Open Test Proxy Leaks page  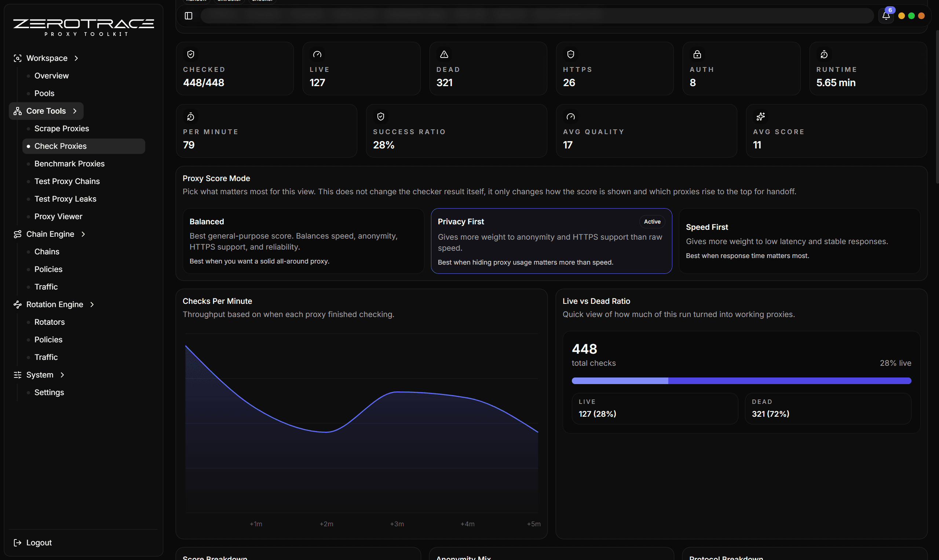[x=65, y=199]
